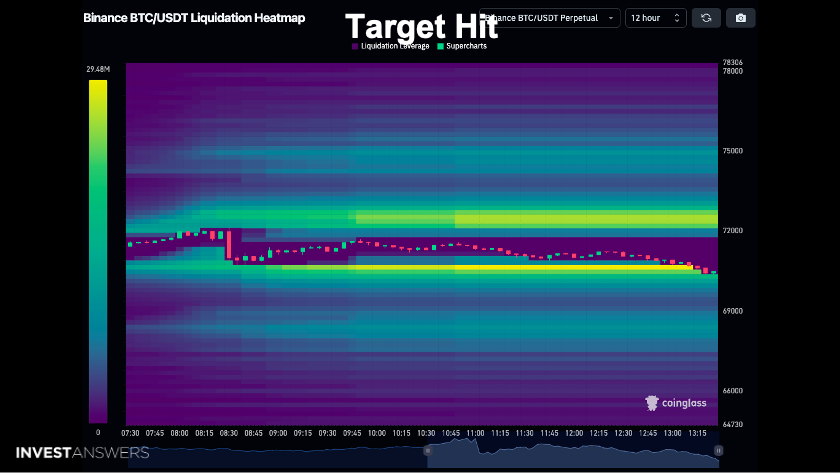This screenshot has height=473, width=840.
Task: Click the left handle of time range slider
Action: 428,451
